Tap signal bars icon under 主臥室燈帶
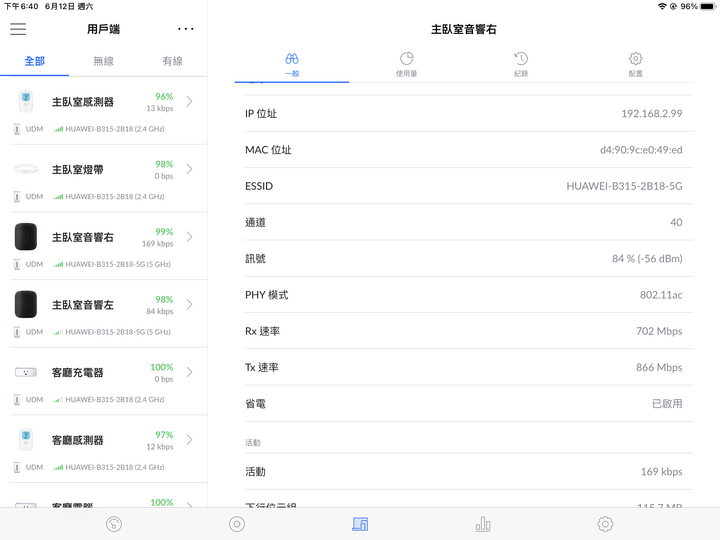720x540 pixels. click(58, 197)
